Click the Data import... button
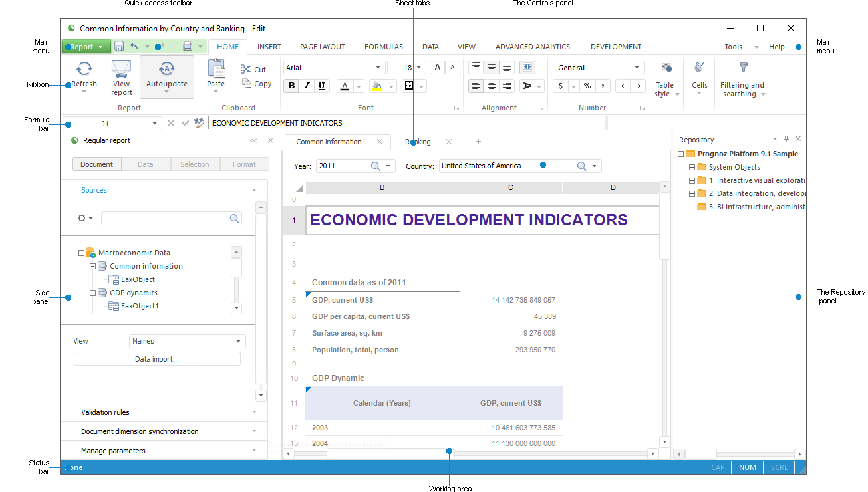 pyautogui.click(x=157, y=359)
